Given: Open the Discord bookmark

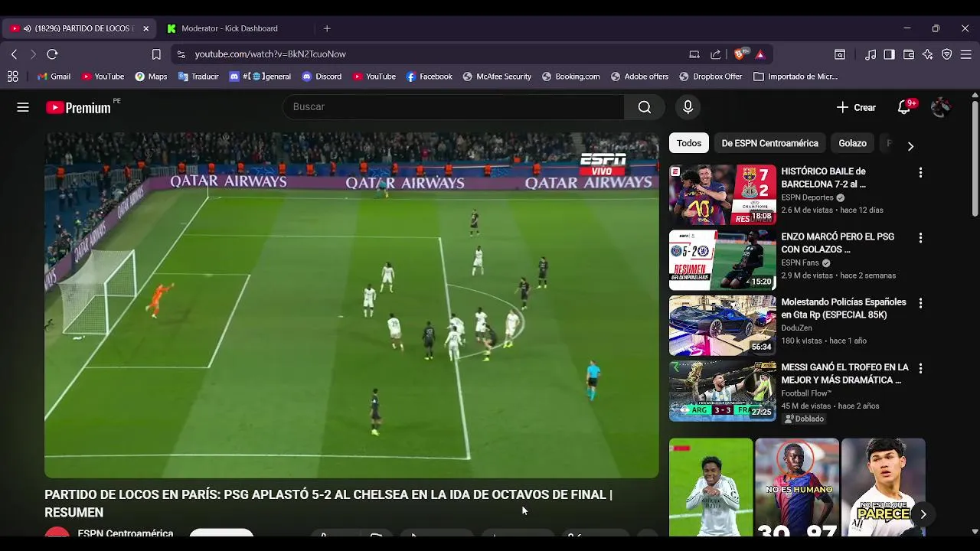Looking at the screenshot, I should 322,77.
